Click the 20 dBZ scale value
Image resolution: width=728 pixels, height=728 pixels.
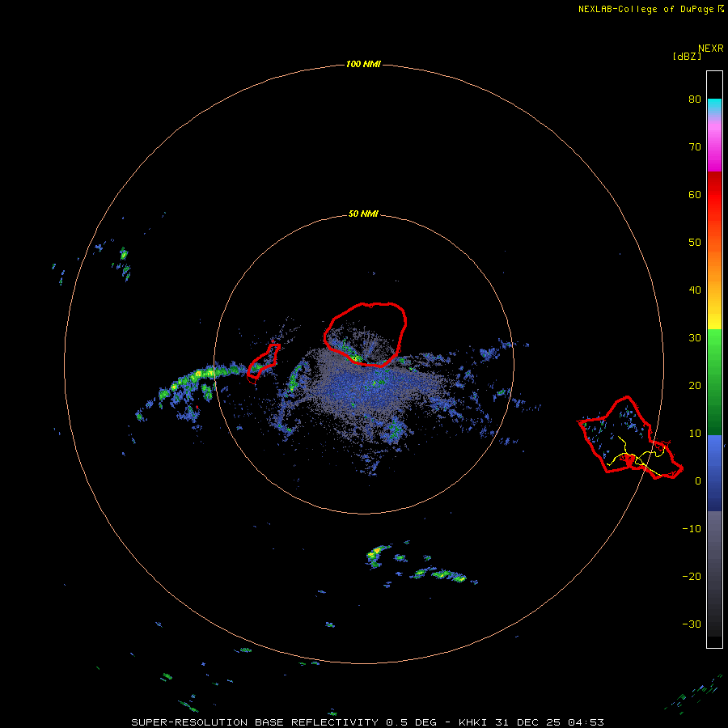695,385
